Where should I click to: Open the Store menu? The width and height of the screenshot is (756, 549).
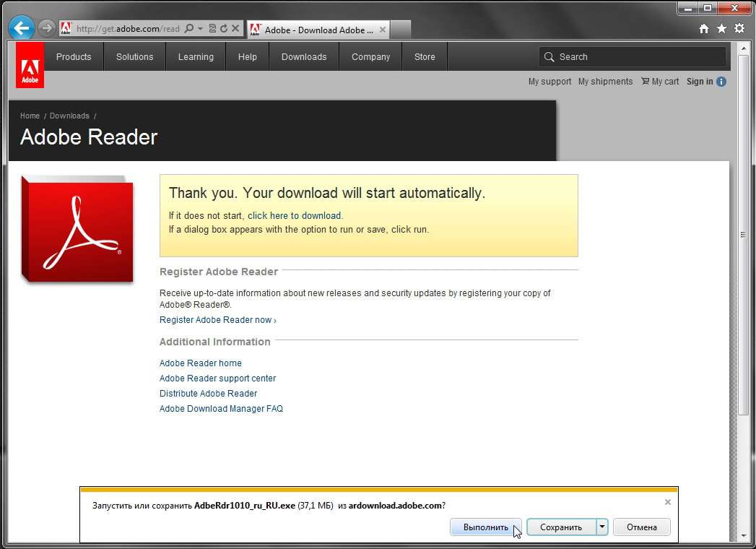point(425,56)
